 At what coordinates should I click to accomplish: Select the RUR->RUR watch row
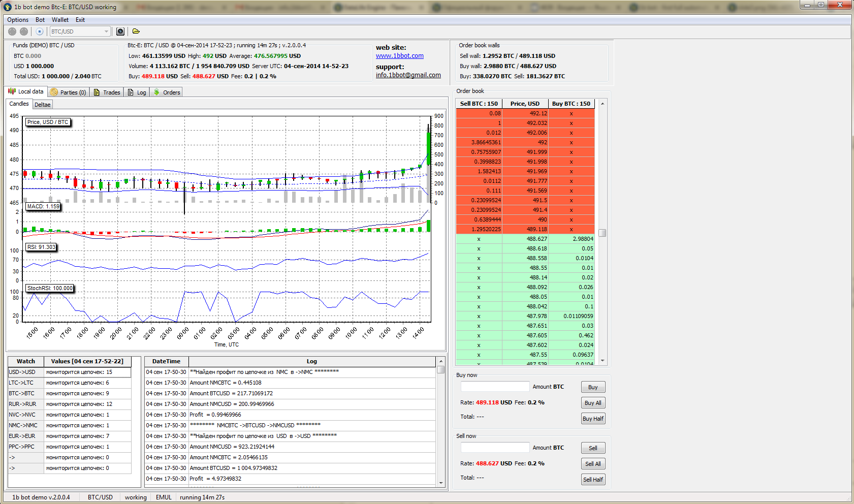[70, 404]
